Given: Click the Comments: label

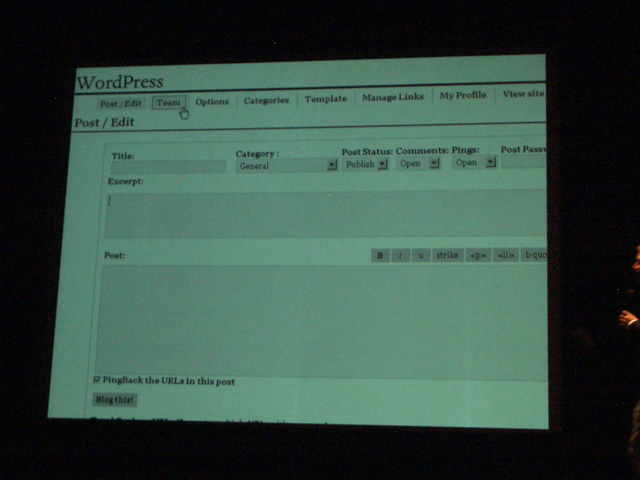Looking at the screenshot, I should coord(422,151).
